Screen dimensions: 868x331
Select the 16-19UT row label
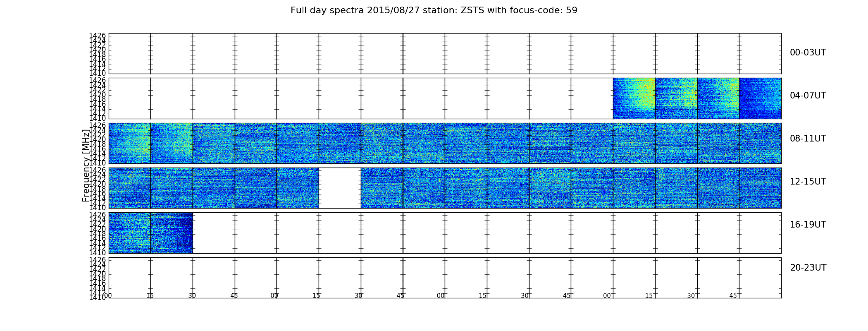[x=808, y=225]
